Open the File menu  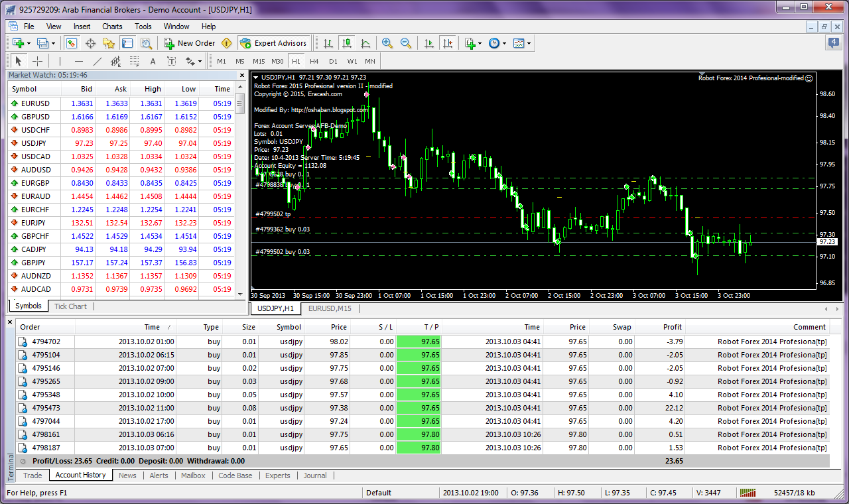(29, 27)
